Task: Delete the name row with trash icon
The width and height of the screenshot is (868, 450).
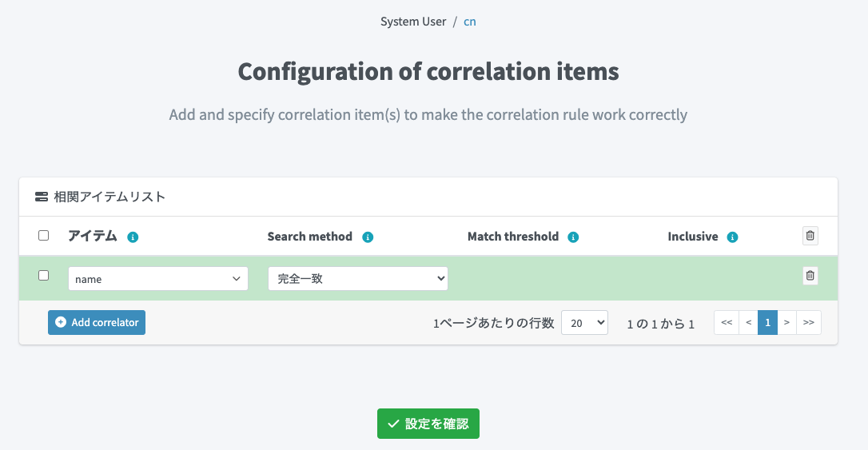Action: click(810, 276)
